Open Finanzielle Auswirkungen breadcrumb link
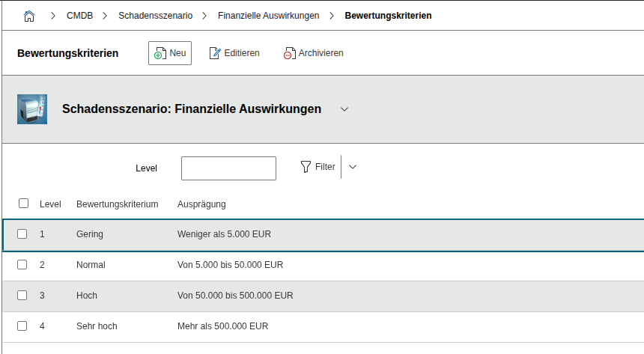Screen dimensions: 644x354 pos(268,15)
